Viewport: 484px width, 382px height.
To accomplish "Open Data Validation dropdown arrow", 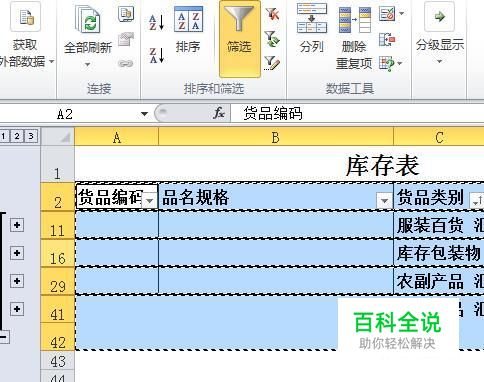I will [x=402, y=14].
